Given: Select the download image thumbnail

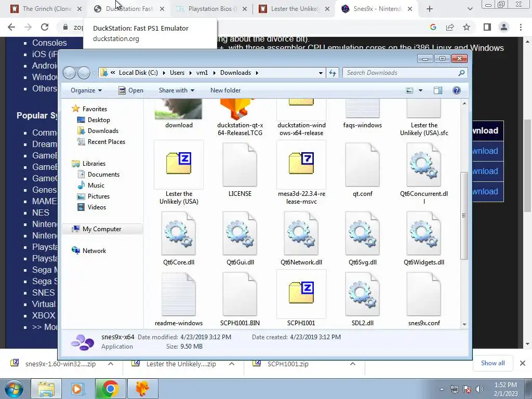Looking at the screenshot, I should [179, 109].
